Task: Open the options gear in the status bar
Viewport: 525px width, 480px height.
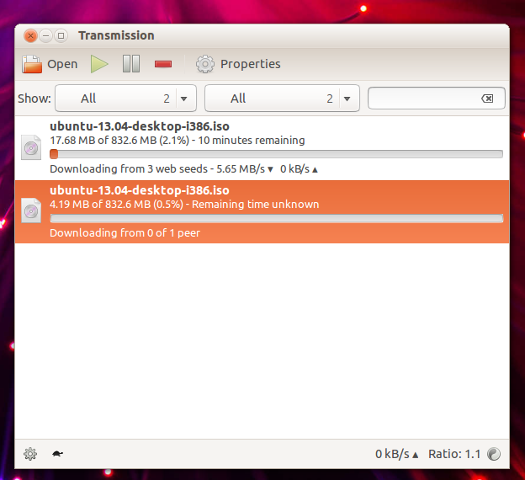Action: pyautogui.click(x=30, y=454)
